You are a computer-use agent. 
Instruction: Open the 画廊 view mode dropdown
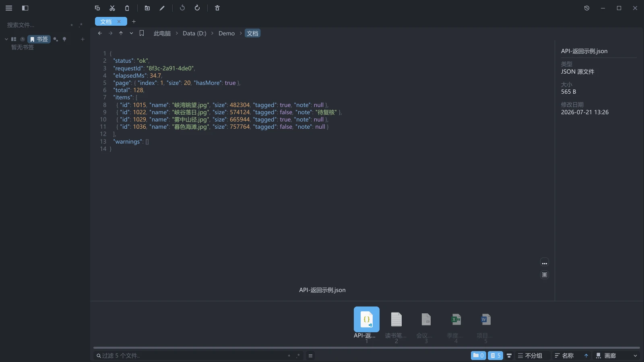click(617, 356)
